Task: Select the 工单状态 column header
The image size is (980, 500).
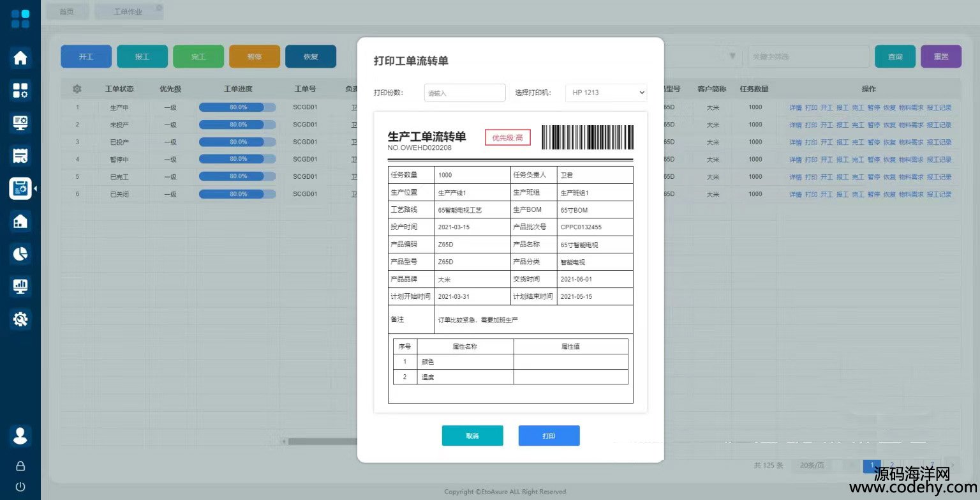Action: pyautogui.click(x=119, y=89)
